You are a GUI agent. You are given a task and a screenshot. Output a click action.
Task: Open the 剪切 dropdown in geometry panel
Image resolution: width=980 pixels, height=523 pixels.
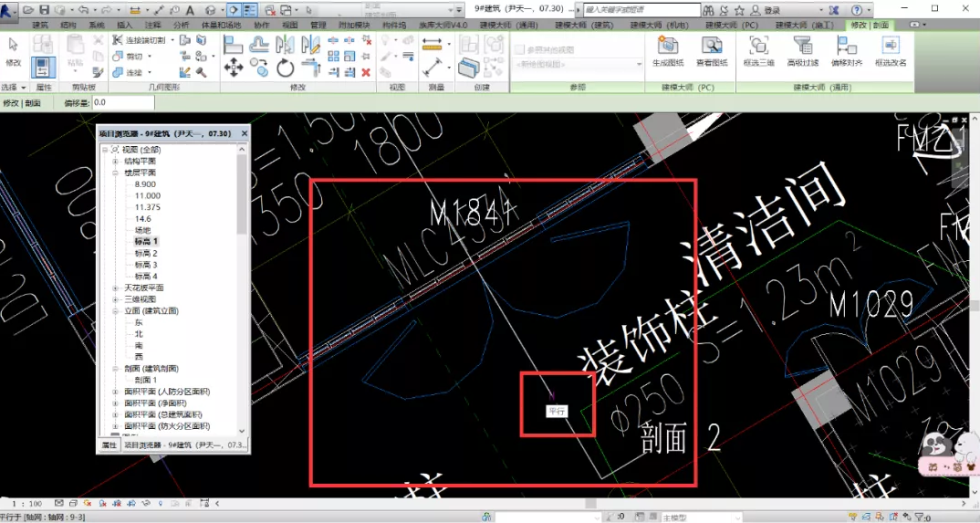coord(149,57)
